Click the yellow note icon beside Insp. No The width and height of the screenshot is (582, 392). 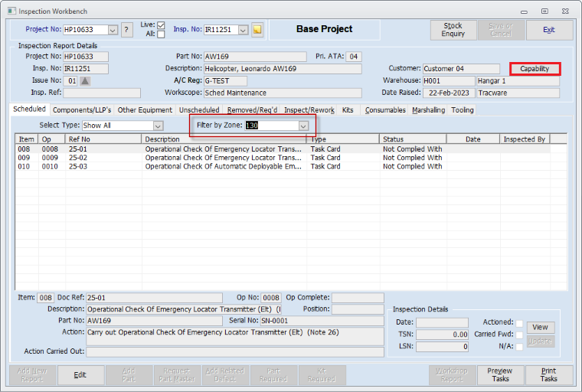257,30
